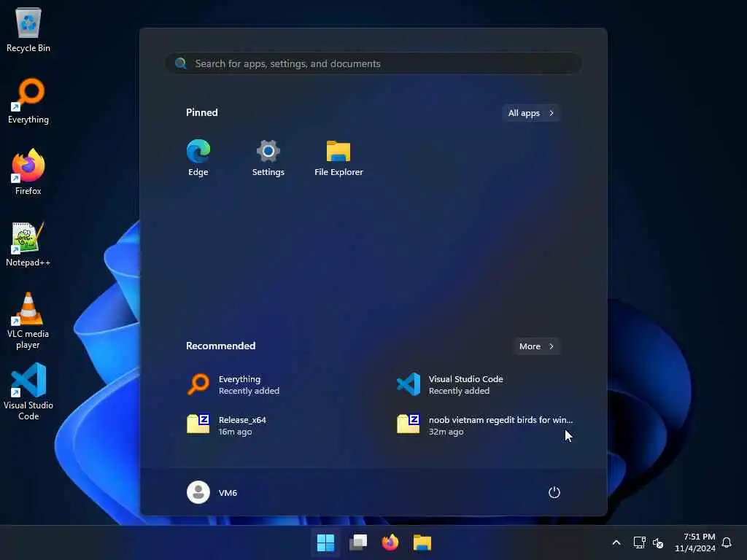
Task: Launch File Explorer from pinned apps
Action: 338,158
